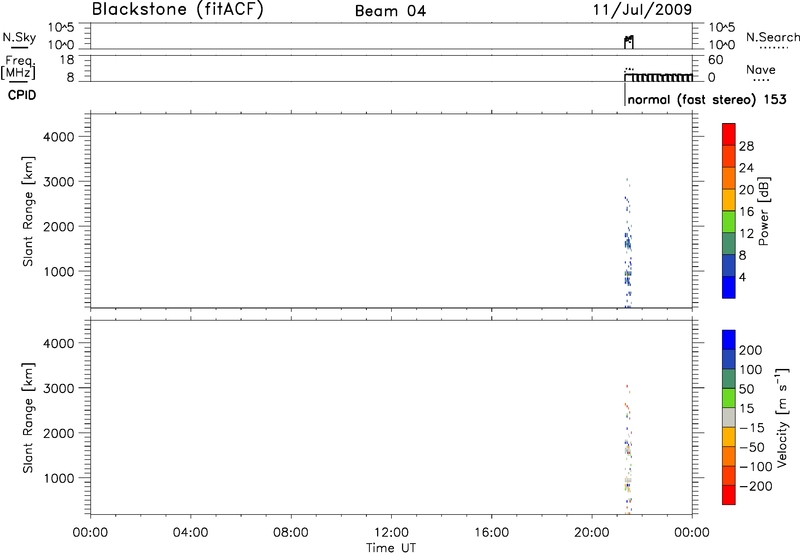This screenshot has width=800, height=554.
Task: Click the Blackstone (fitACF) title
Action: tap(177, 10)
